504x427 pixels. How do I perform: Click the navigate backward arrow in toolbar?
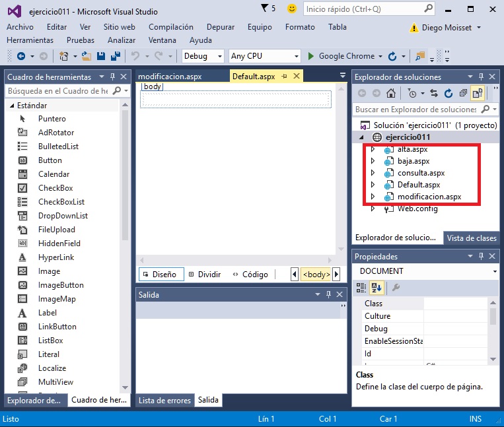pos(21,57)
